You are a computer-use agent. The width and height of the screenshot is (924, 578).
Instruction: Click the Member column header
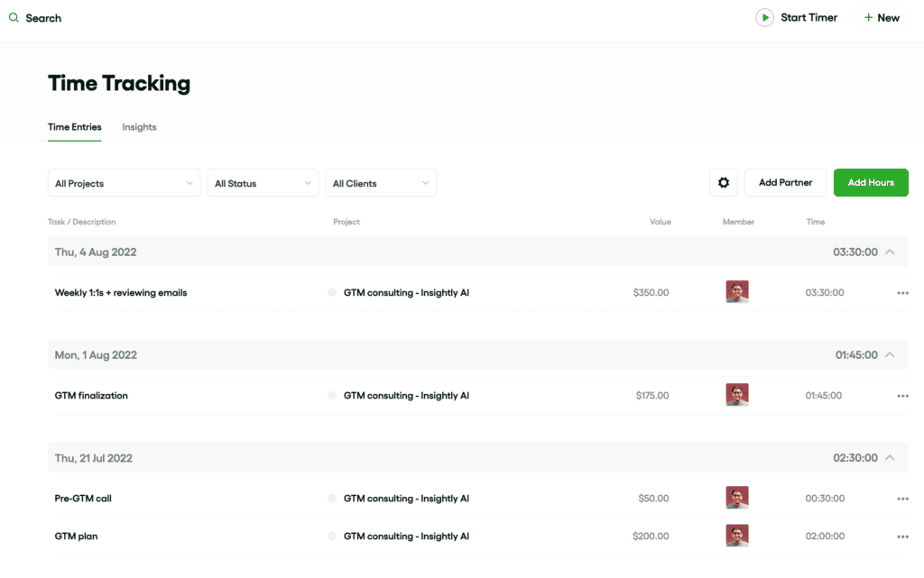738,222
